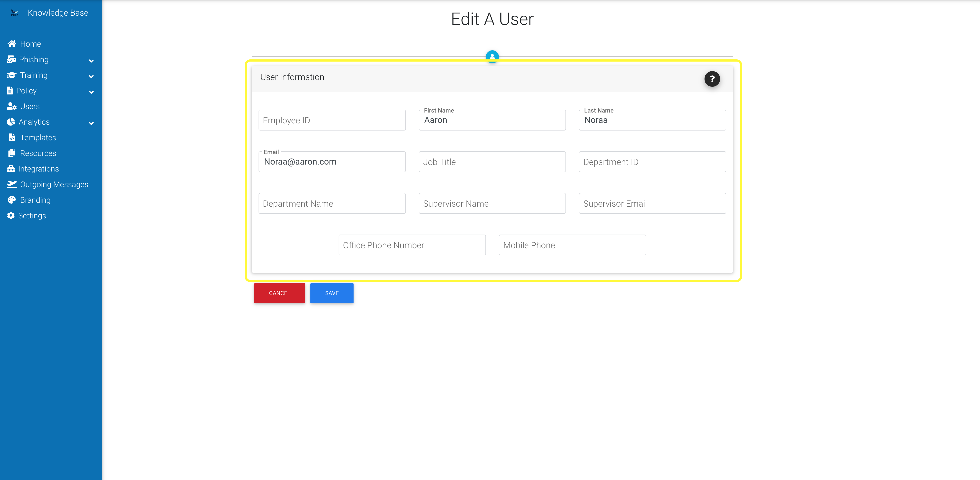Focus the Email field with Noraa@aaron.com

click(x=332, y=162)
